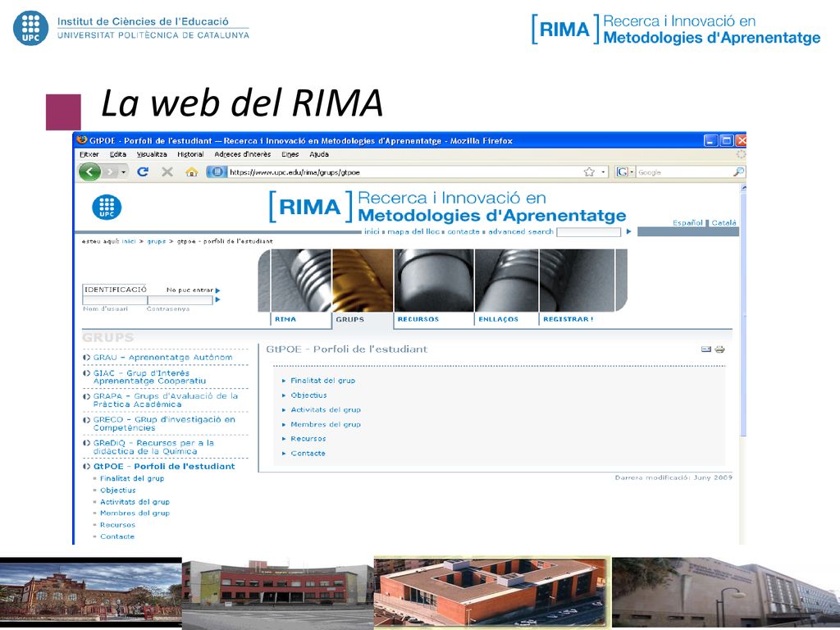Click the inici link in top navigation
The height and width of the screenshot is (630, 840).
click(372, 231)
